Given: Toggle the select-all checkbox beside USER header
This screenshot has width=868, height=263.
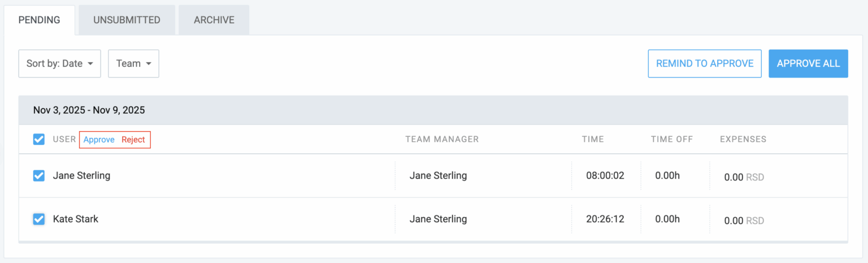Looking at the screenshot, I should pos(39,139).
